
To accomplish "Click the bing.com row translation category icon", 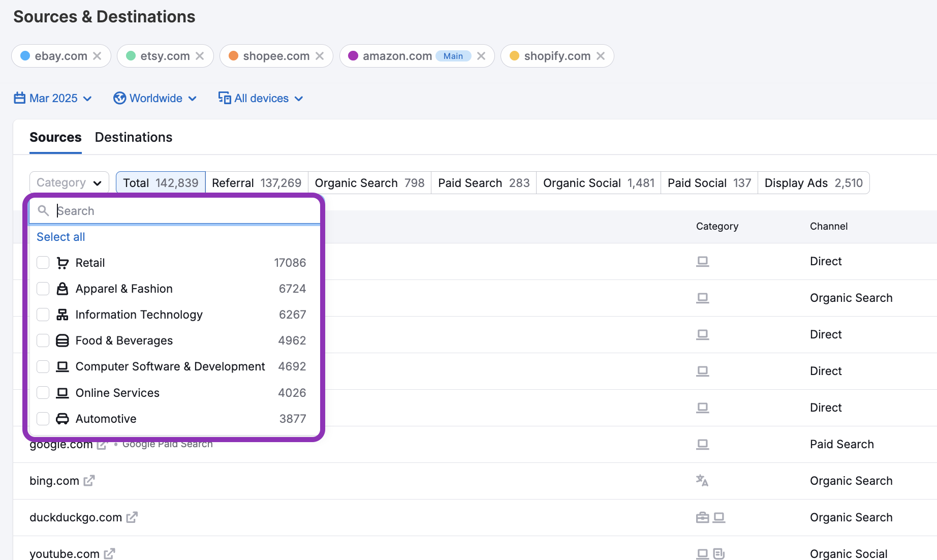I will [702, 481].
